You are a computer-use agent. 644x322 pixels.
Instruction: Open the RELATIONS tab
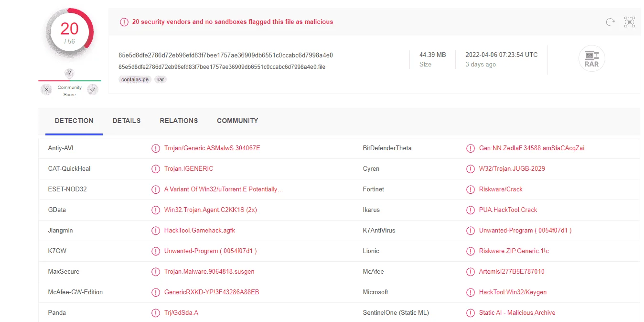coord(179,121)
